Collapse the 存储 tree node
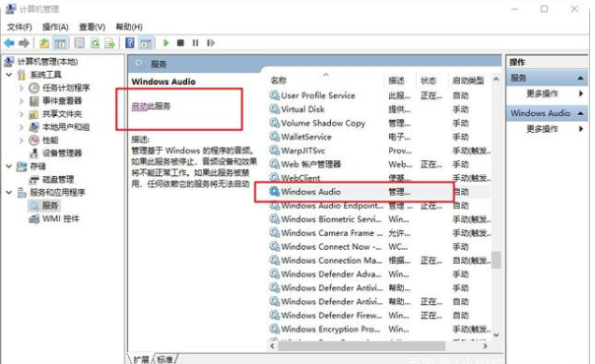 click(9, 166)
